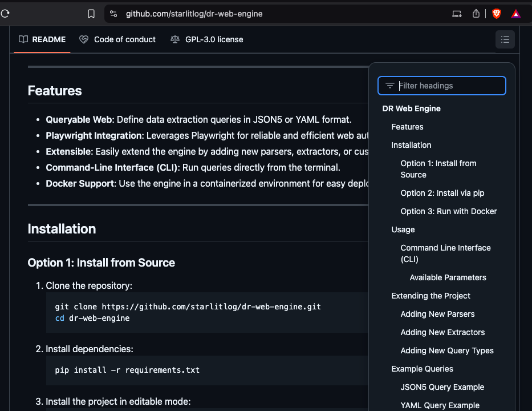This screenshot has height=411, width=532.
Task: Click the filter icon in headings search
Action: [390, 86]
